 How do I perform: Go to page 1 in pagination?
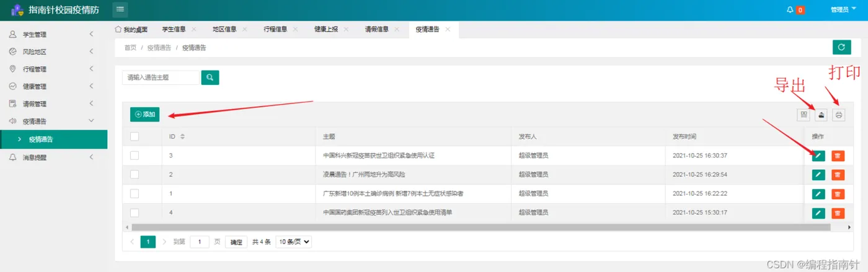[148, 242]
